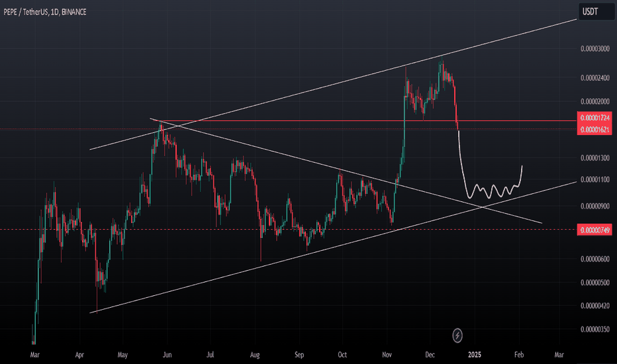
Task: Click the 0.00000600 price axis label
Action: (595, 259)
